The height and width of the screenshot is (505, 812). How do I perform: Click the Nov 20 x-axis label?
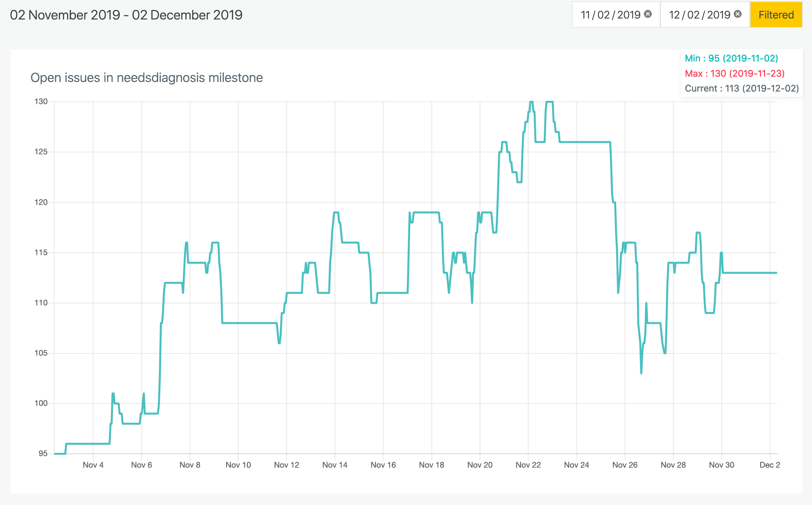pyautogui.click(x=480, y=465)
